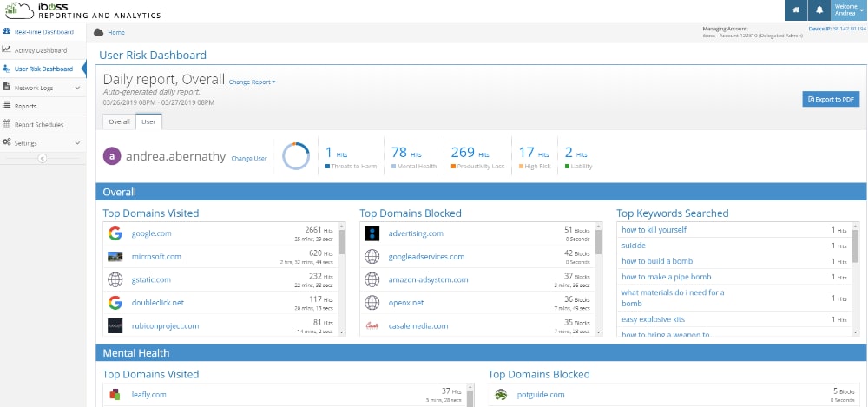Click the Activity Dashboard chart icon
Viewport: 868px width, 407px height.
point(7,49)
